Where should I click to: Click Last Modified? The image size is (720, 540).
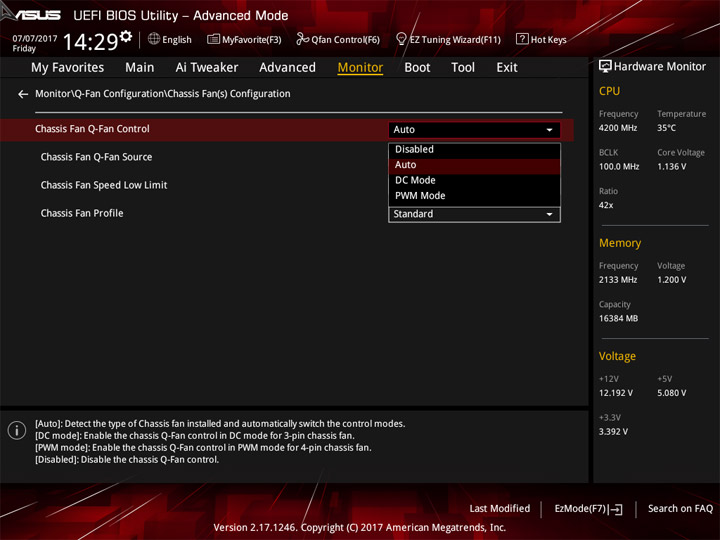click(500, 508)
